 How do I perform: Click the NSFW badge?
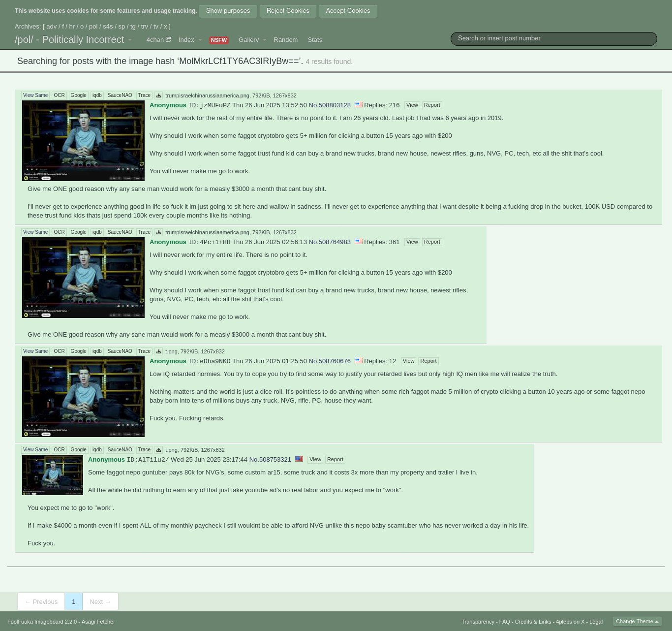point(219,40)
